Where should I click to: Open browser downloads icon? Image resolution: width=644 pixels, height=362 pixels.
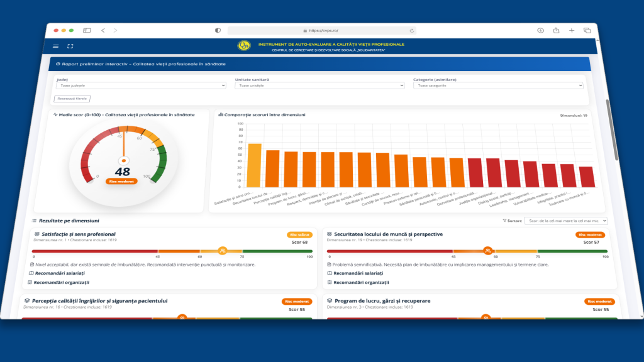pyautogui.click(x=540, y=30)
